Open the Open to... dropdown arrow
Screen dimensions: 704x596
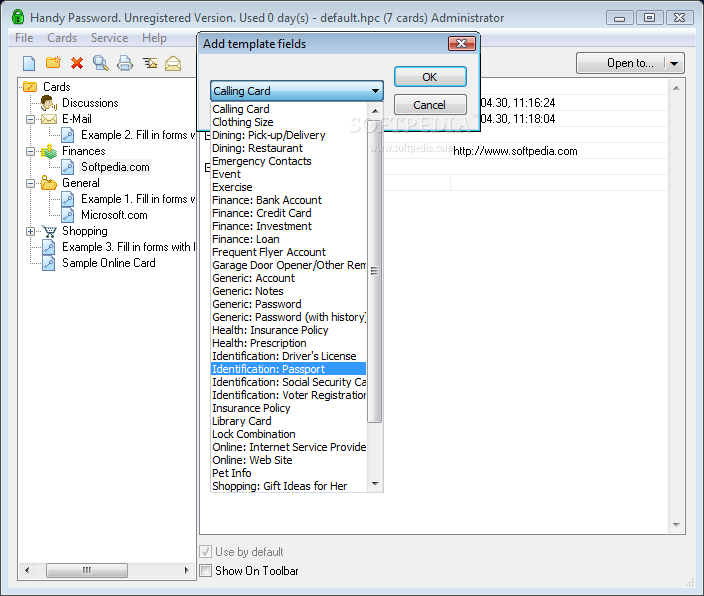(x=674, y=63)
